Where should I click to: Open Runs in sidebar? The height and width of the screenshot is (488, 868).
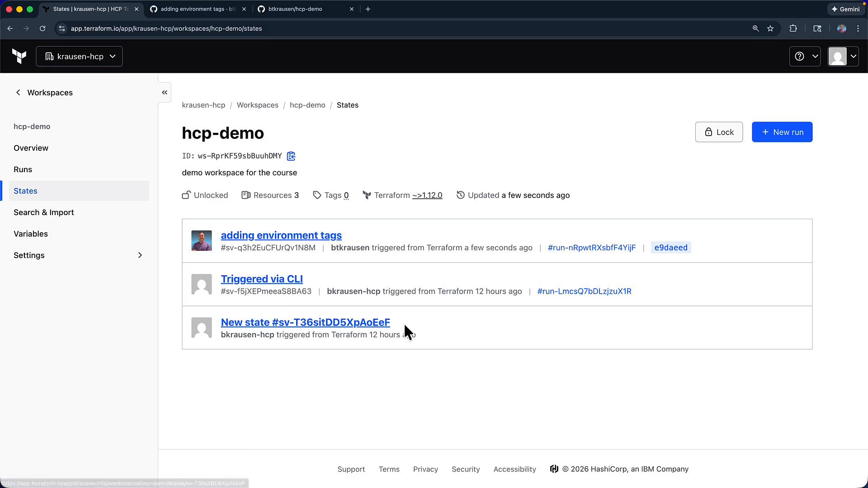tap(23, 169)
